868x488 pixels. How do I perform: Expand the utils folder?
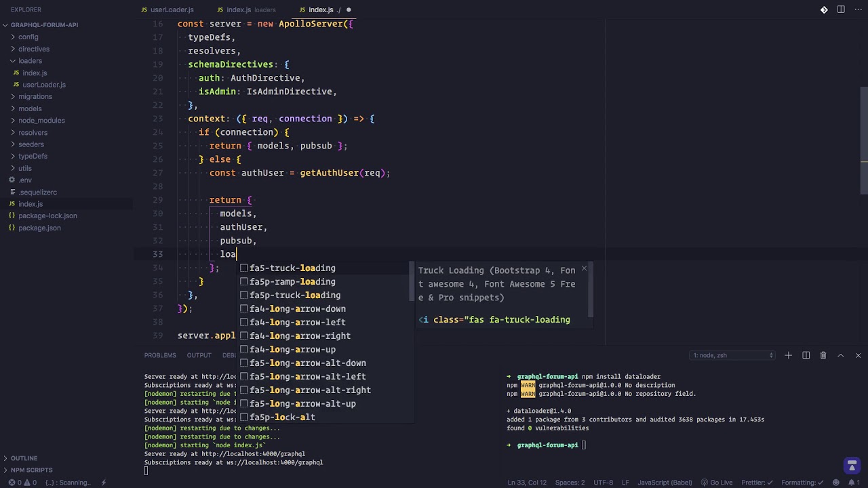(x=66, y=168)
